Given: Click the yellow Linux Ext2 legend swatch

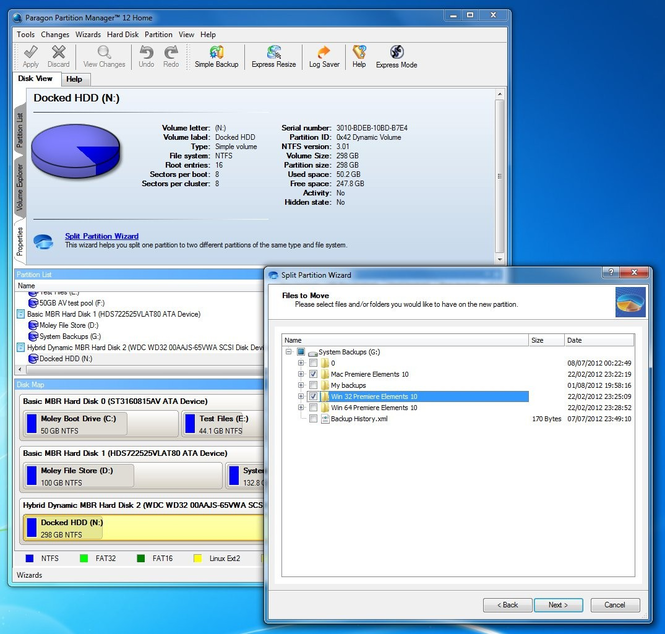Looking at the screenshot, I should pos(197,559).
